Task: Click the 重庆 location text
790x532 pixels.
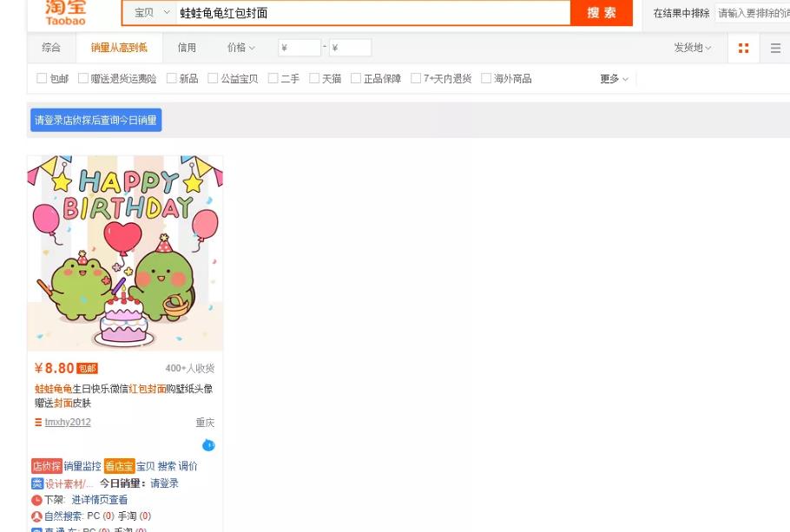Action: tap(205, 423)
